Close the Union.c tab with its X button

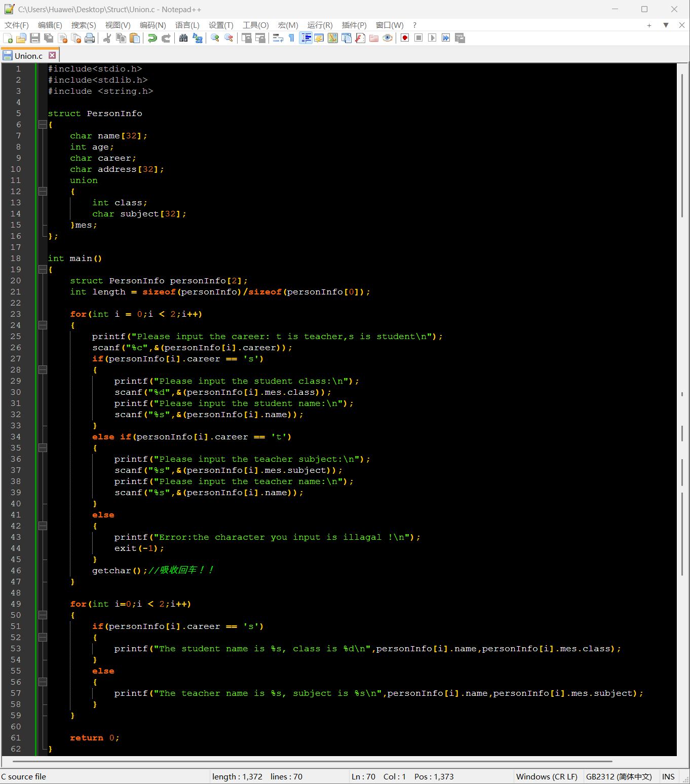(x=52, y=55)
